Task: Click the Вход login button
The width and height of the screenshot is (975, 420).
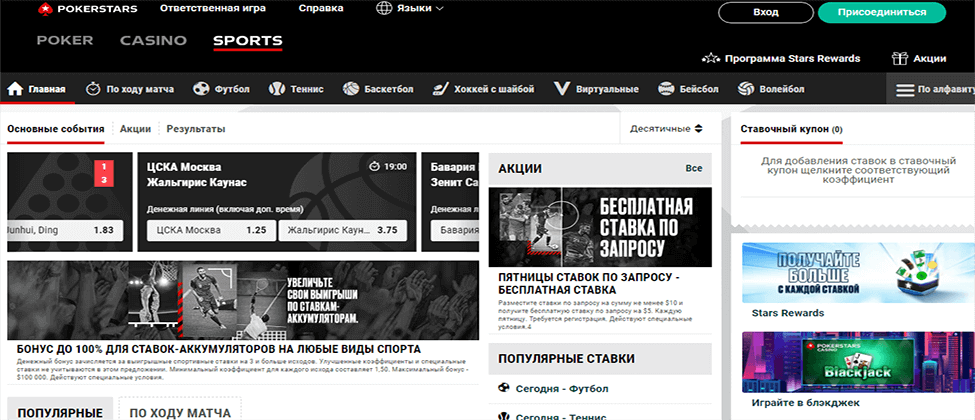Action: click(765, 12)
